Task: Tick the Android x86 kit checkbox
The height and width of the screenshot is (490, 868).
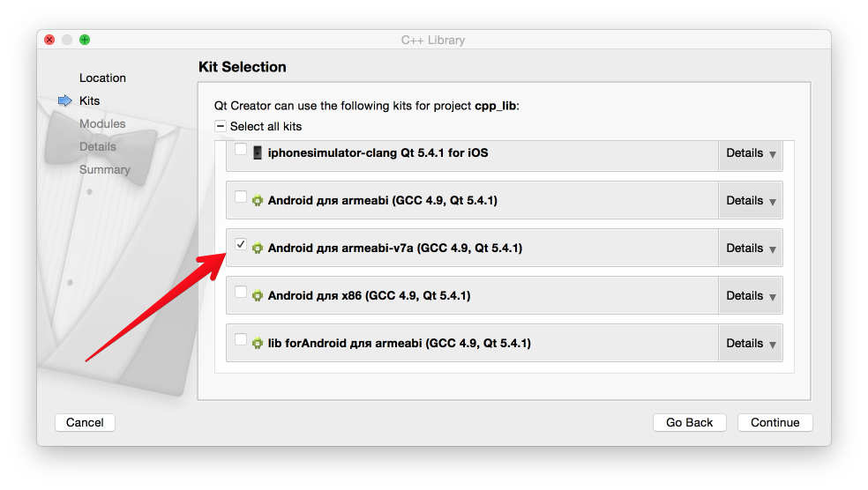Action: pyautogui.click(x=241, y=293)
